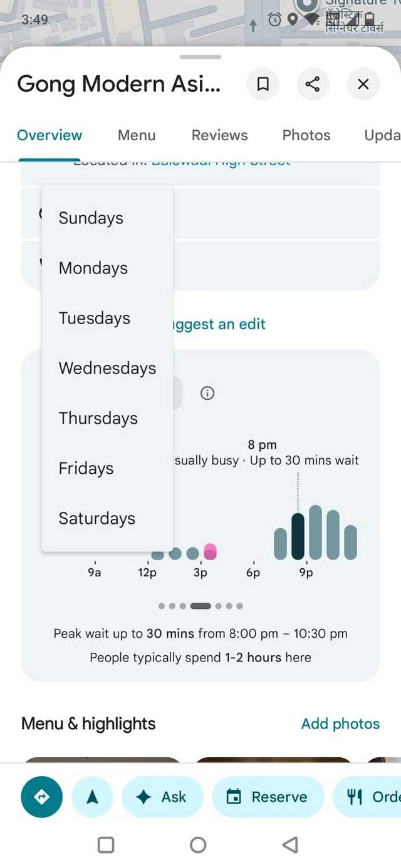Screen dimensions: 401x868
Task: Open the recent apps square button
Action: pos(106,845)
